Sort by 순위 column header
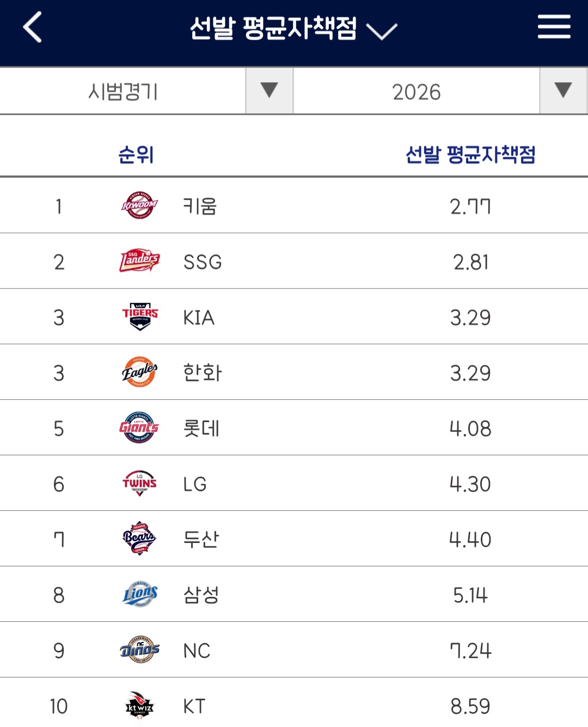 point(136,155)
